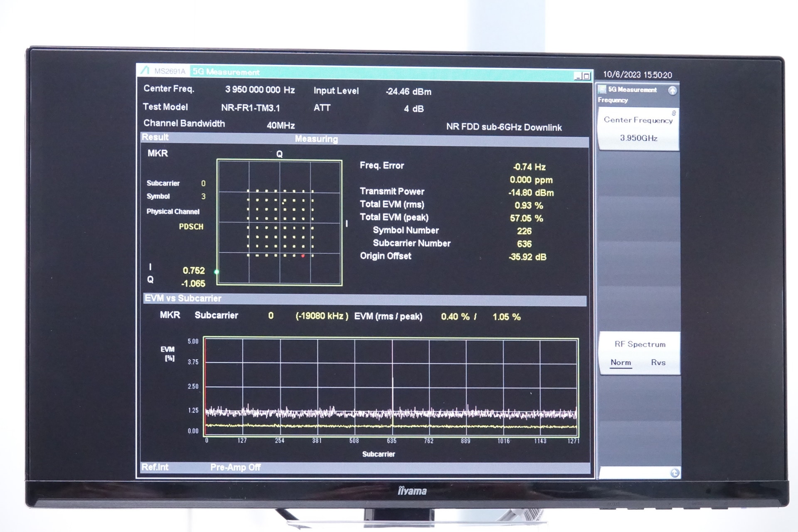798x532 pixels.
Task: Click the 5G Measurement title bar tab
Action: point(226,72)
